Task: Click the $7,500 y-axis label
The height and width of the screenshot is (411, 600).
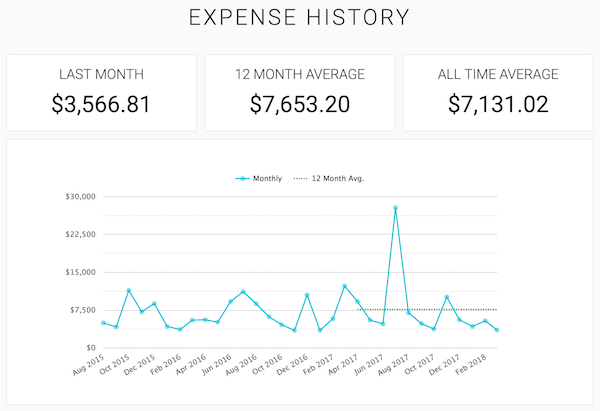Action: click(x=83, y=310)
